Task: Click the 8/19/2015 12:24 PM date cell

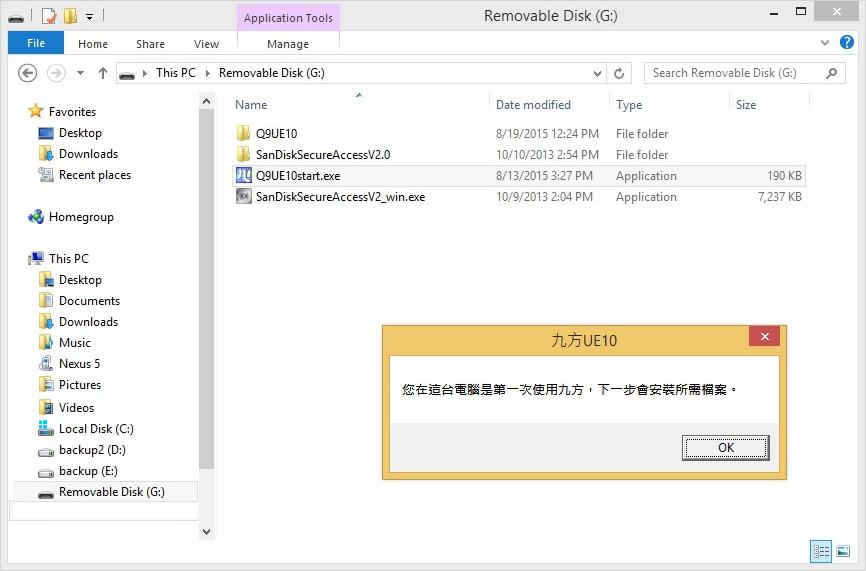Action: point(547,134)
